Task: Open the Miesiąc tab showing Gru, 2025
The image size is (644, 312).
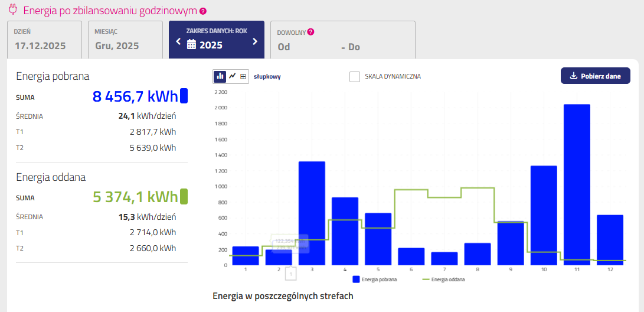Action: coord(125,40)
